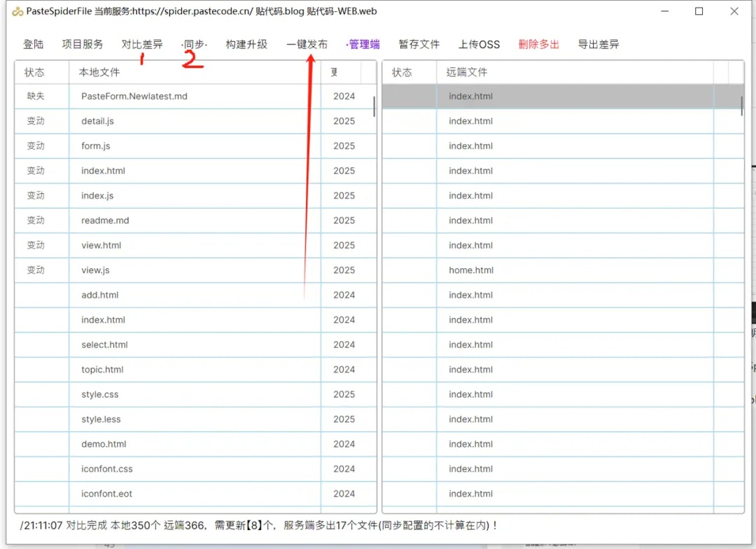Click the 同步 menu item
756x549 pixels.
[195, 44]
